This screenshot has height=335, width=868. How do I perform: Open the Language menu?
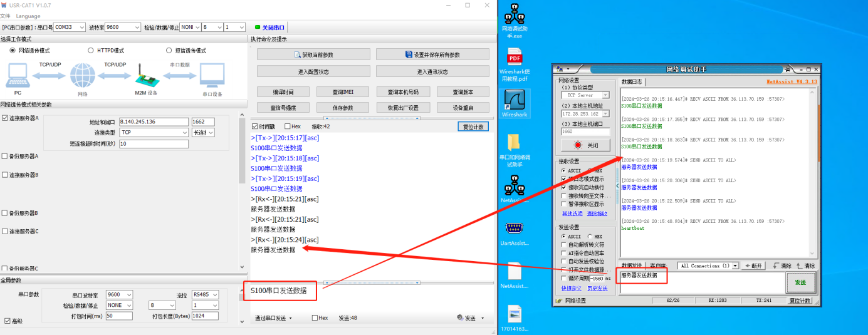point(28,16)
